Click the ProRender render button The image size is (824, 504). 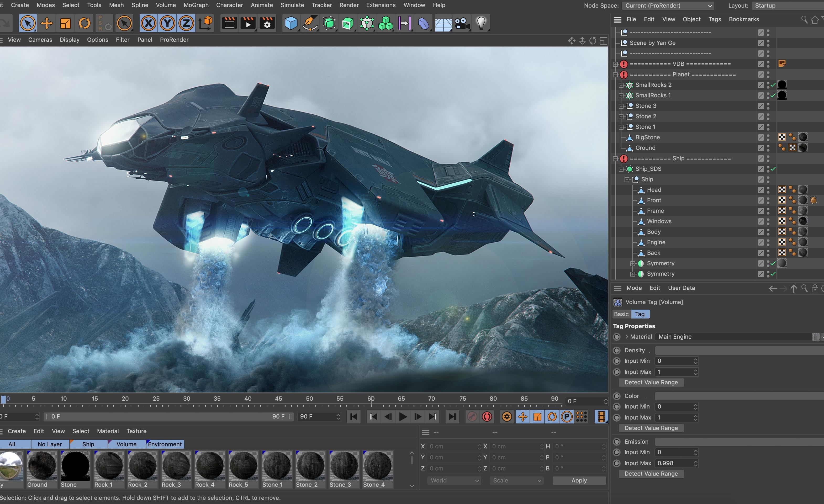[x=174, y=39]
